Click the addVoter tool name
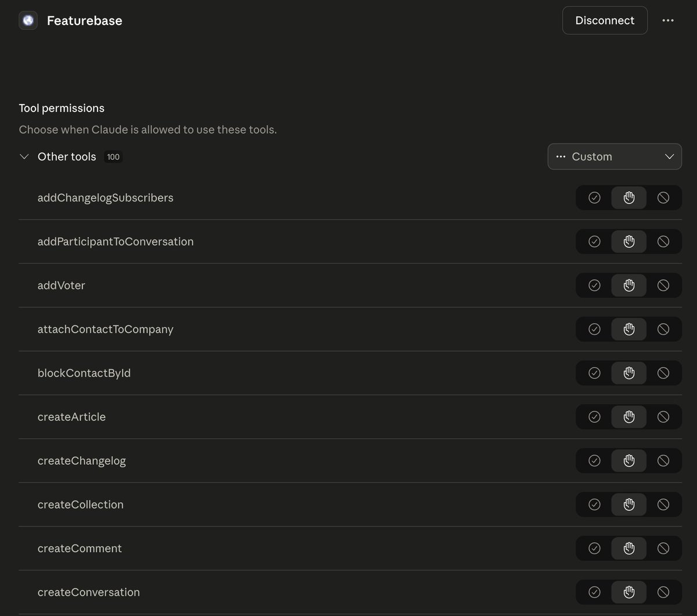This screenshot has height=616, width=697. coord(62,285)
